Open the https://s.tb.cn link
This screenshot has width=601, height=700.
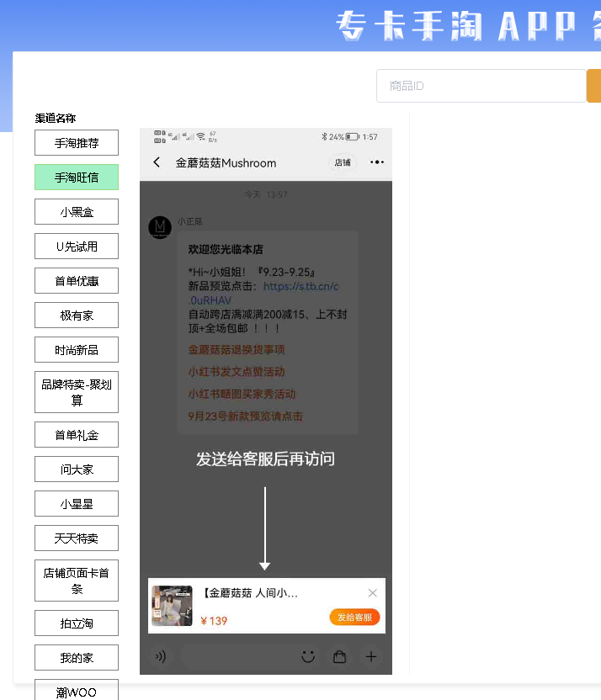pos(263,294)
